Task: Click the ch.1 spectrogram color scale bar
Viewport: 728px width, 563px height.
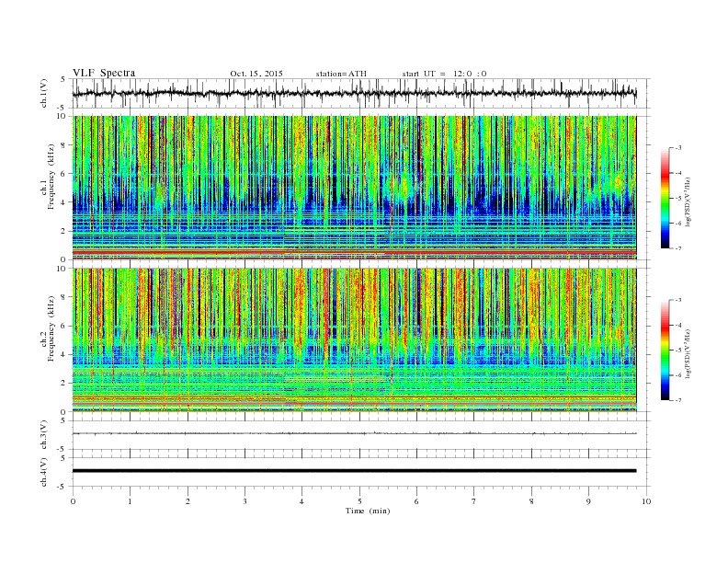Action: [665, 199]
